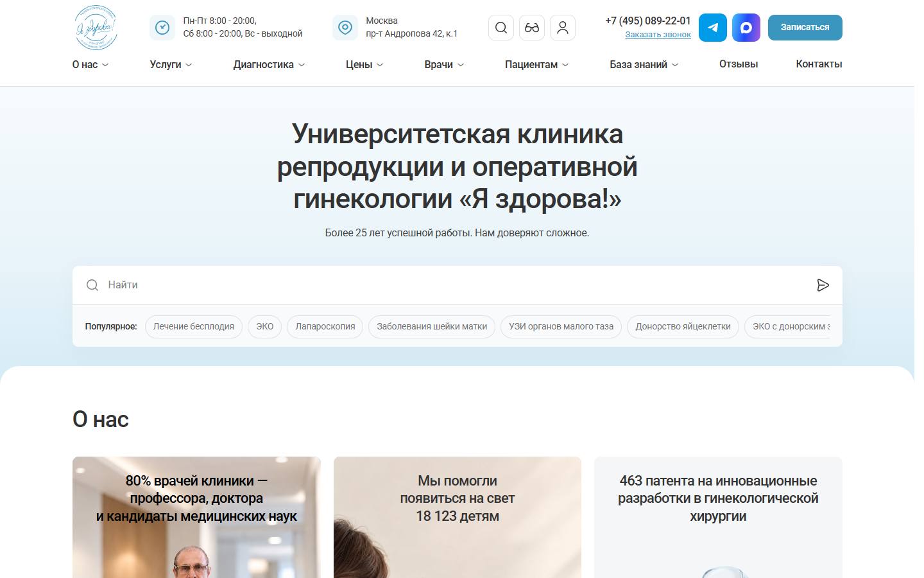The width and height of the screenshot is (924, 578).
Task: Choose the "Лапароскопия" popular tag
Action: click(325, 326)
